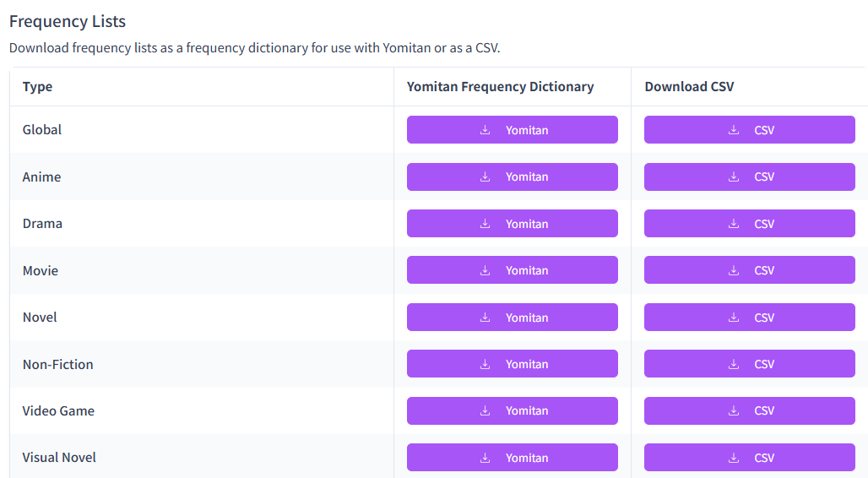Download the Video Game list as CSV

point(749,410)
